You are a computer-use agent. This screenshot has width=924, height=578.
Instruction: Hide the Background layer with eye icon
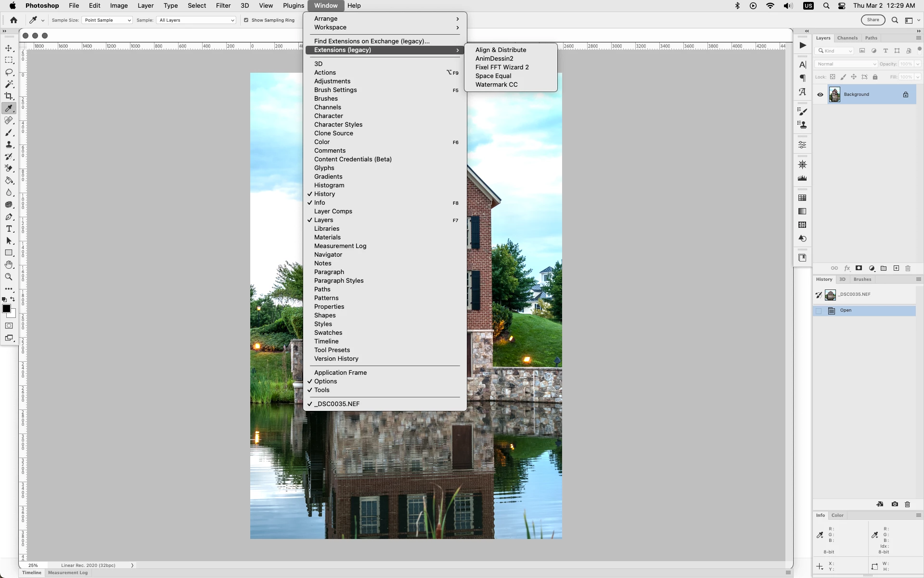point(820,94)
